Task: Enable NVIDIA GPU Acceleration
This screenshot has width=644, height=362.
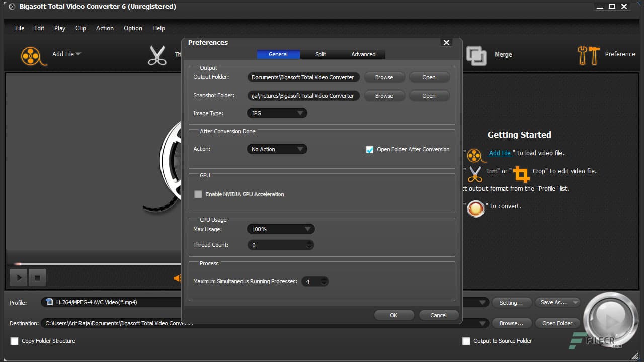Action: click(198, 194)
